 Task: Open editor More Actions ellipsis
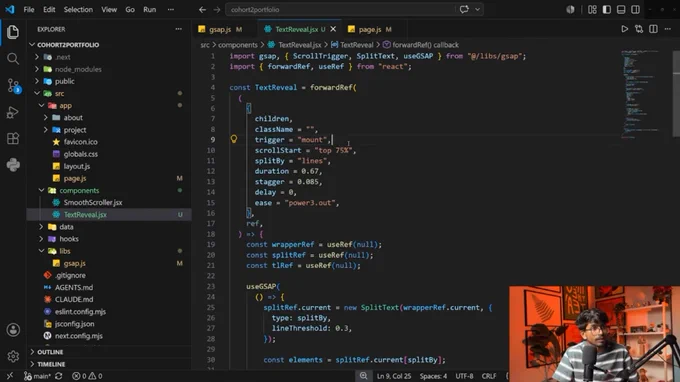click(x=667, y=29)
